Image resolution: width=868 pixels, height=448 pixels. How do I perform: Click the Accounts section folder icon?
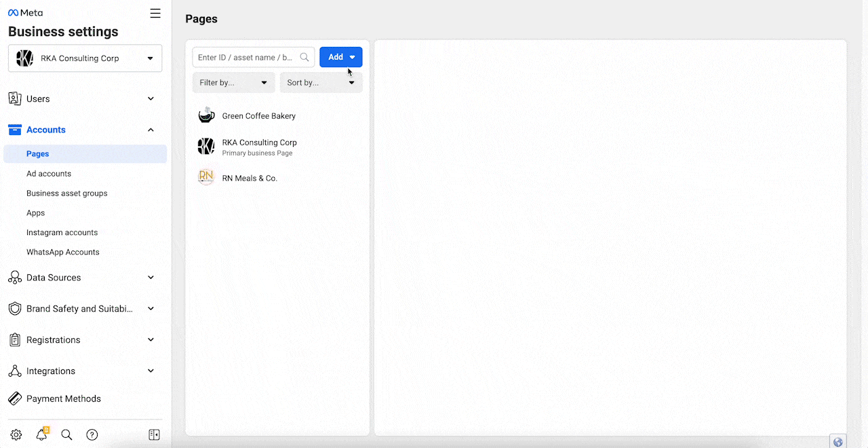[x=15, y=130]
